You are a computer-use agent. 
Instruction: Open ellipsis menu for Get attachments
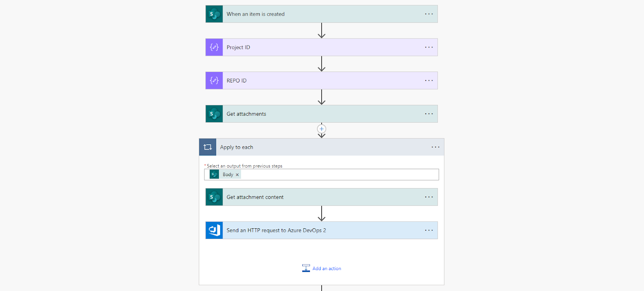point(429,114)
